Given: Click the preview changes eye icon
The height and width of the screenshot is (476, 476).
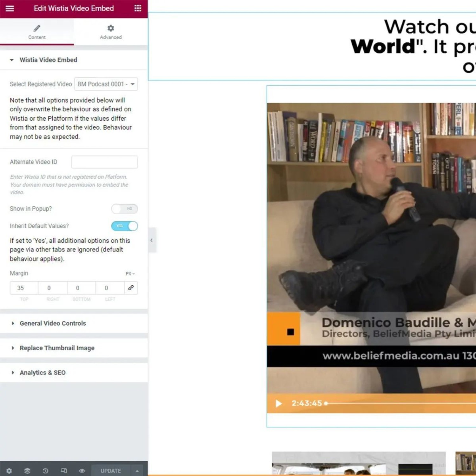Looking at the screenshot, I should [x=82, y=471].
